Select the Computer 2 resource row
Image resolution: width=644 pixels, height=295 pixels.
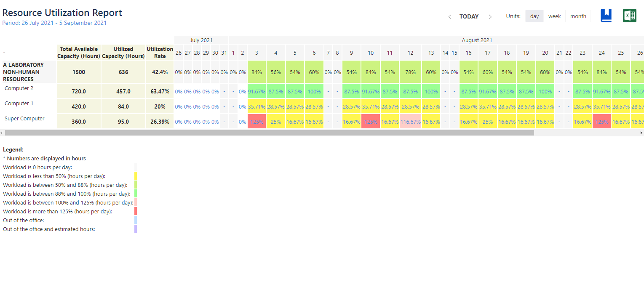(19, 88)
